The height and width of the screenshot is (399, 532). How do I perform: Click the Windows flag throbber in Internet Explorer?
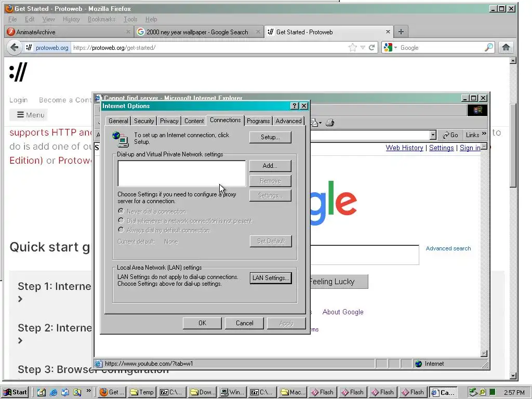tap(477, 110)
